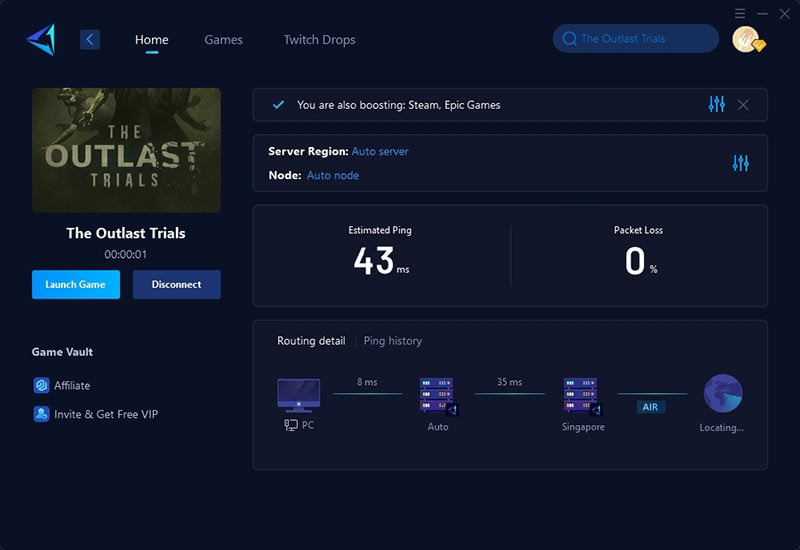Screen dimensions: 800x550
Task: Click the session timer 00:00:01
Action: click(x=126, y=254)
